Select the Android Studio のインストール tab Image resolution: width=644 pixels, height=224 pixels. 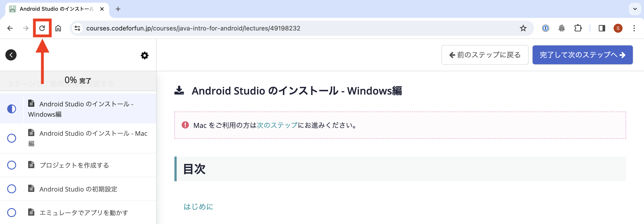(57, 9)
